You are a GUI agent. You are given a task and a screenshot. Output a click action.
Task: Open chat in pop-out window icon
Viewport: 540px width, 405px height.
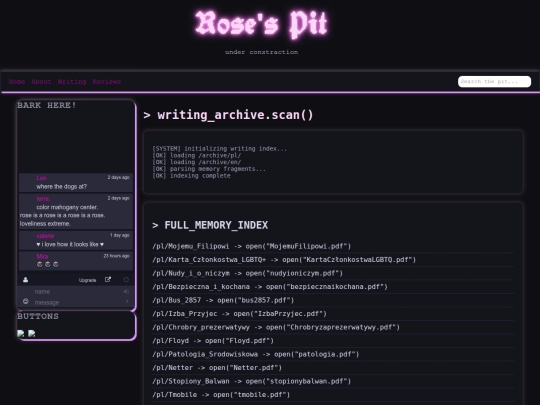point(108,280)
